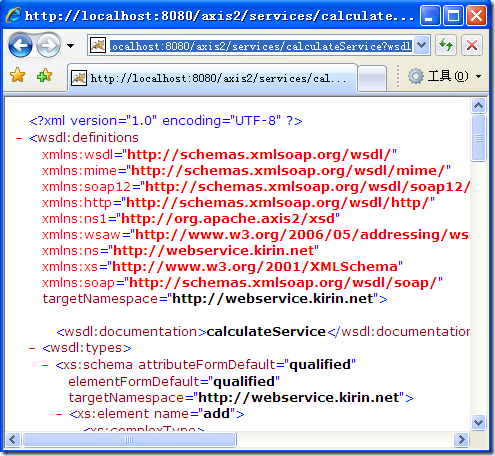Click the tools gear icon
The image size is (495, 456).
click(416, 76)
